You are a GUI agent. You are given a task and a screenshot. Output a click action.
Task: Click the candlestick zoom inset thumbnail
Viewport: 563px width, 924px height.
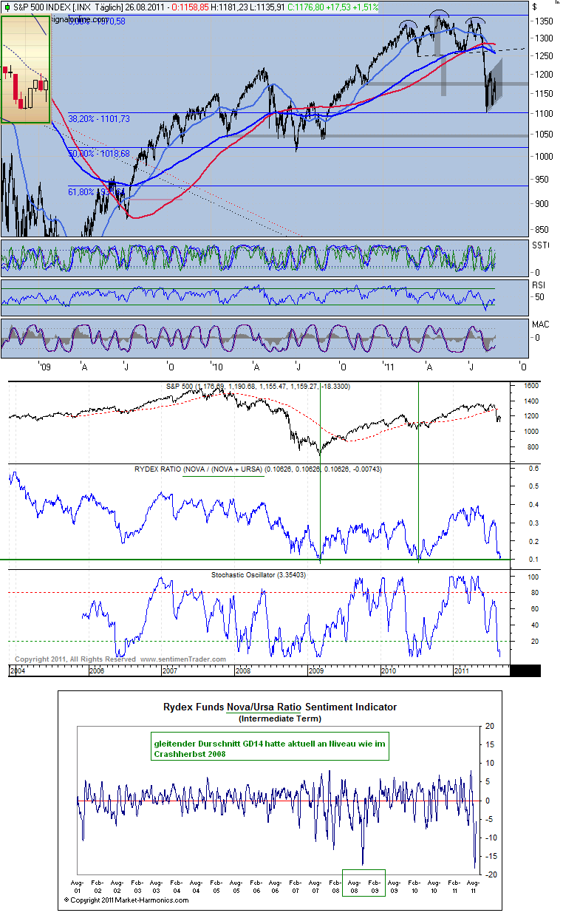pos(26,70)
